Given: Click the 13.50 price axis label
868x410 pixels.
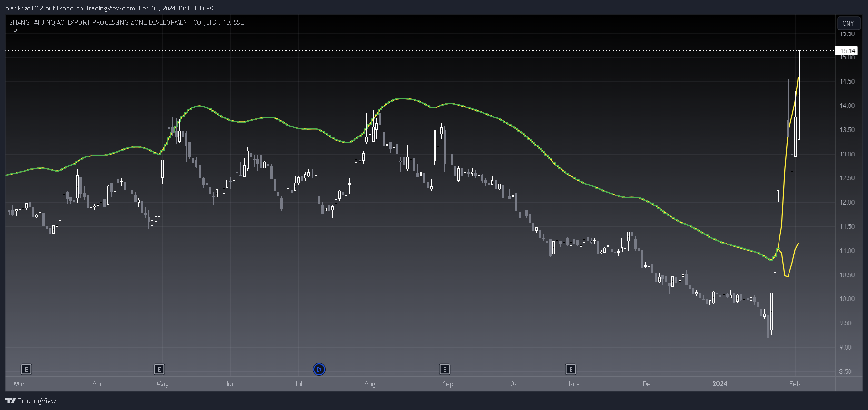Looking at the screenshot, I should coord(847,130).
